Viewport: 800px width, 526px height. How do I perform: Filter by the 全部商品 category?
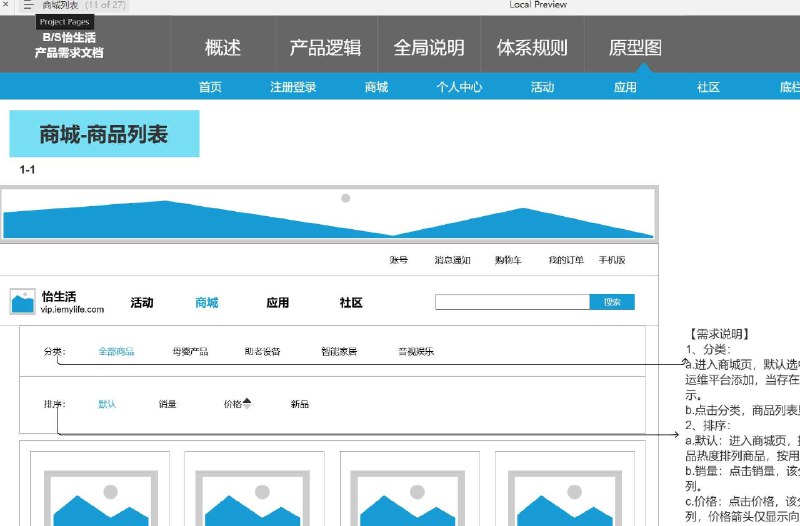(x=116, y=351)
